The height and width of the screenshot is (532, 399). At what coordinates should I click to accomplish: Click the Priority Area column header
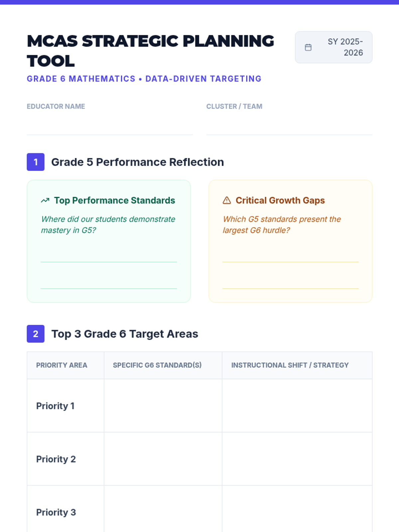62,365
